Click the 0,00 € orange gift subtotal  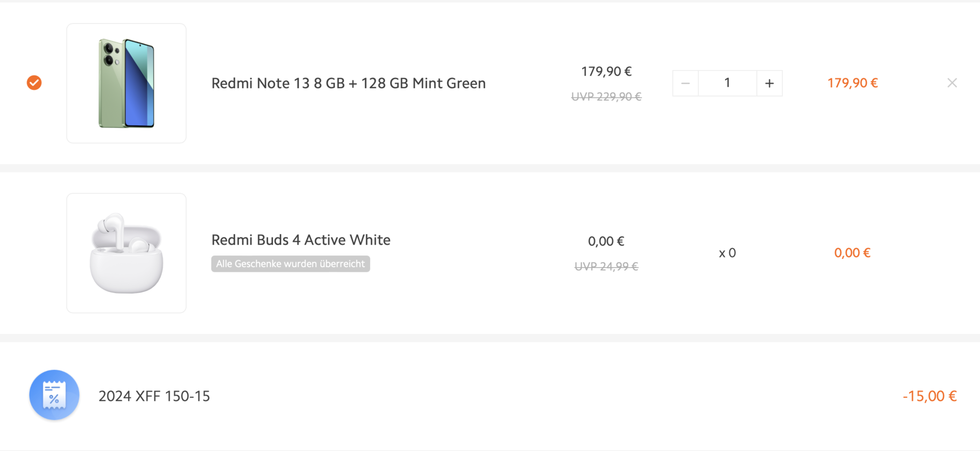[852, 253]
